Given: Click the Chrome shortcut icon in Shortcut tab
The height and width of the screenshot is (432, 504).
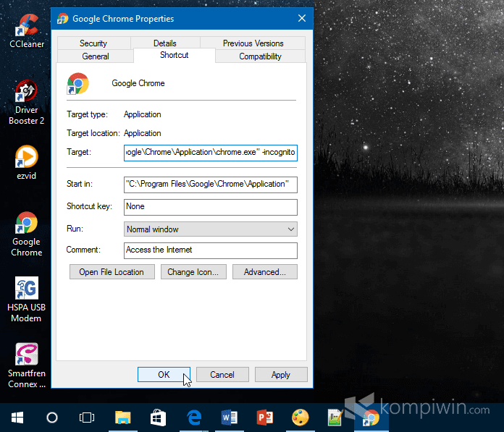Looking at the screenshot, I should [x=77, y=83].
